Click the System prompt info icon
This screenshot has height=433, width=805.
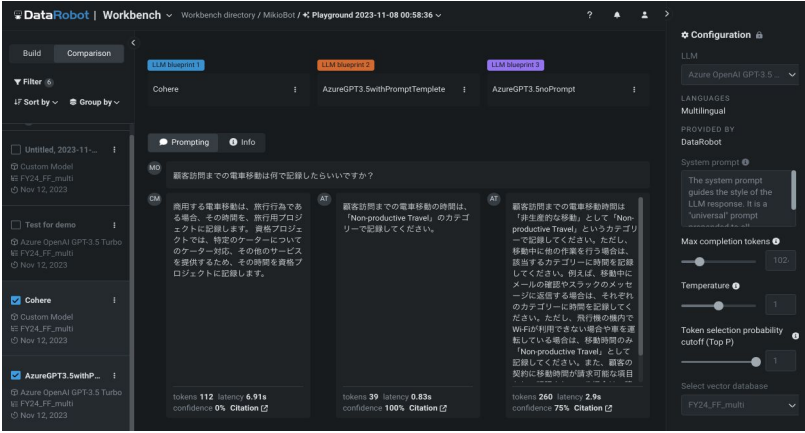[x=745, y=162]
